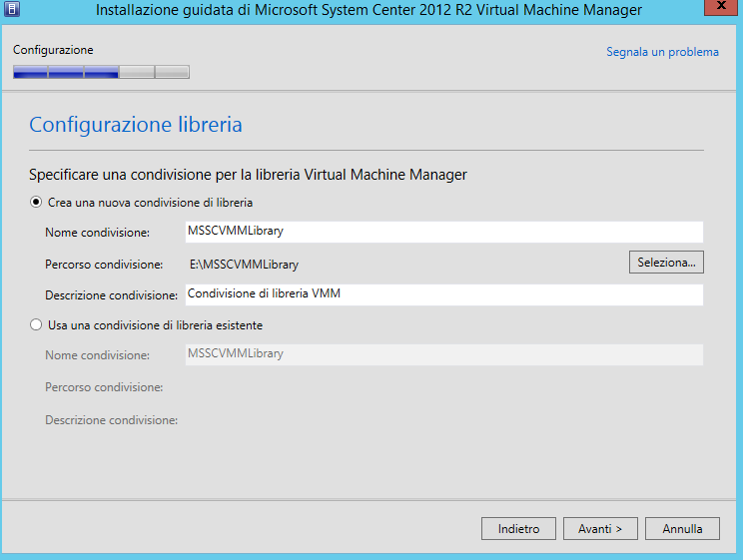Go back with the Indietro button
This screenshot has height=560, width=743.
[x=518, y=529]
